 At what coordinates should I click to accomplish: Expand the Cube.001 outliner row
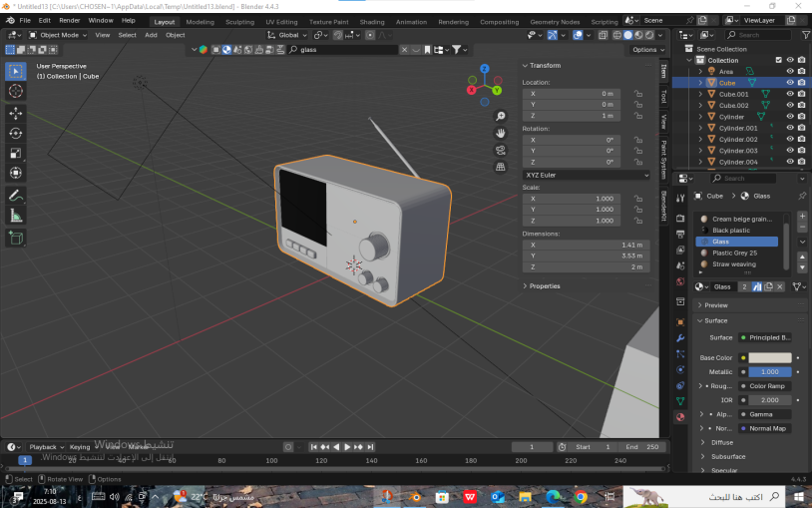[x=700, y=95]
